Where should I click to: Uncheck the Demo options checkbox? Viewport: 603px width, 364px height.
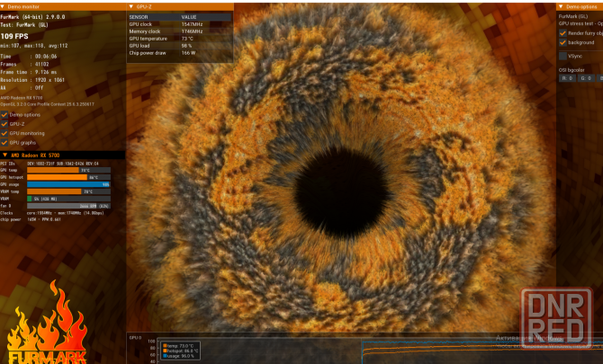click(4, 115)
